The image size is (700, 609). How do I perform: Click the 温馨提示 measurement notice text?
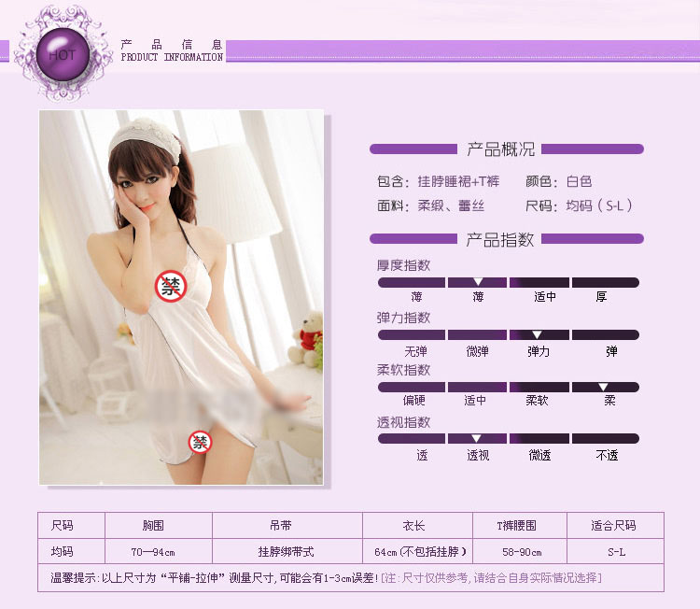[215, 578]
